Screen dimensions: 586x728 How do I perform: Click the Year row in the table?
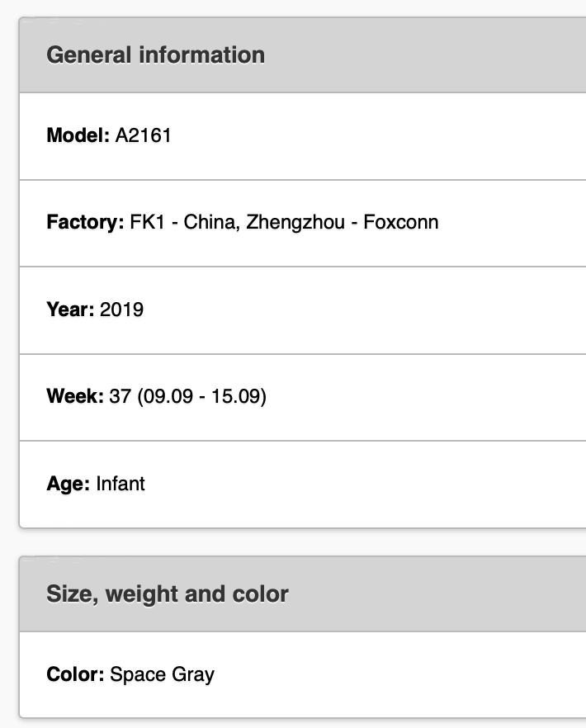tap(303, 310)
